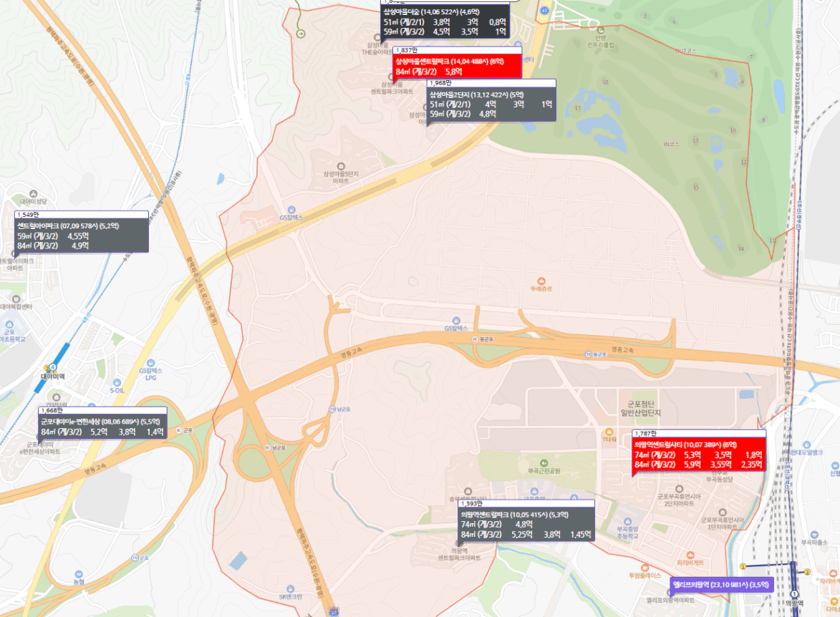Select the 삼성마을더숲 price card
The width and height of the screenshot is (840, 617).
coord(445,21)
